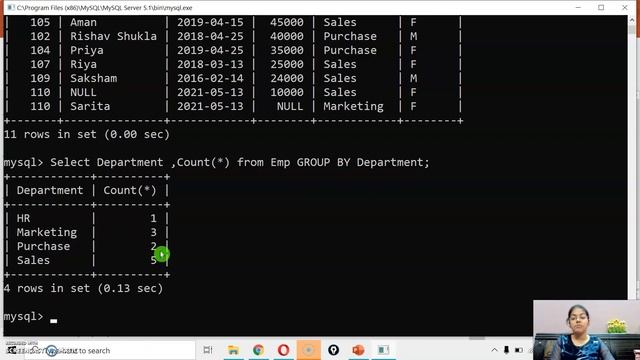Show hidden system tray icons

pyautogui.click(x=494, y=350)
